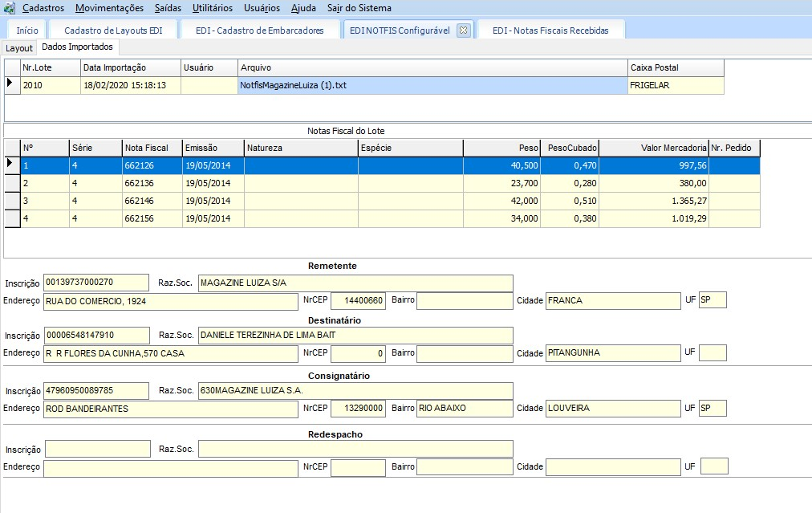Select nota fiscal row 662156
Image resolution: width=812 pixels, height=513 pixels.
click(x=152, y=218)
